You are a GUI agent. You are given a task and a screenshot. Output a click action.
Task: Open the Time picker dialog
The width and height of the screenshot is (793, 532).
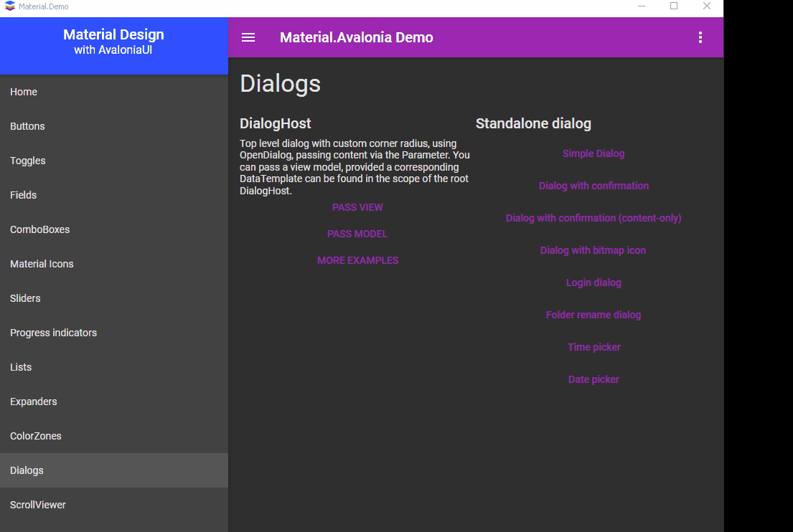(593, 347)
